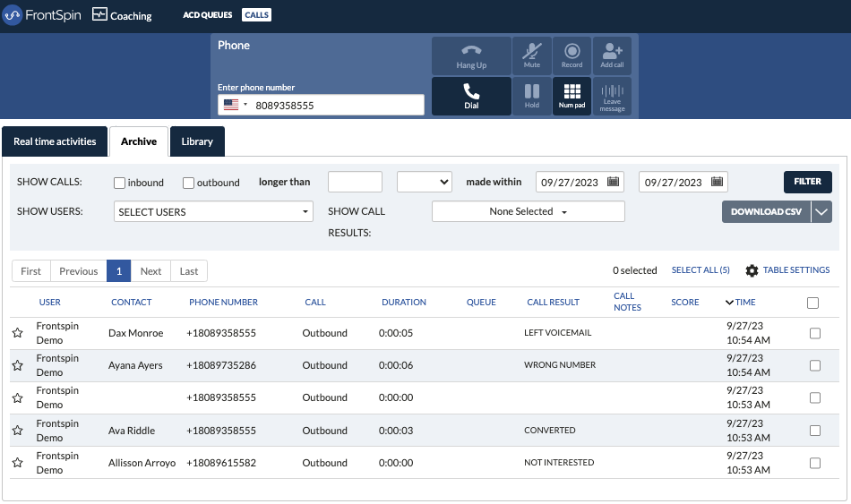The image size is (851, 504).
Task: Sort by DURATION column header
Action: pyautogui.click(x=404, y=303)
